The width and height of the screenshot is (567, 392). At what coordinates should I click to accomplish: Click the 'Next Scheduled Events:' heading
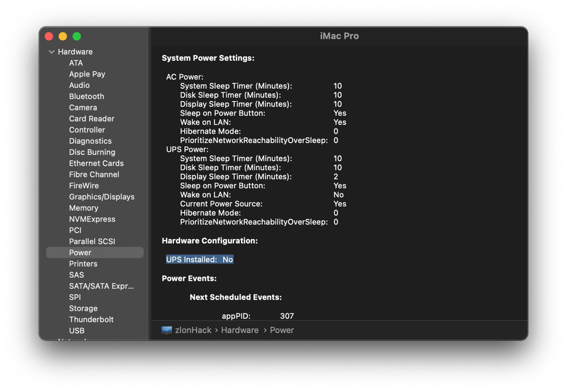click(x=236, y=297)
